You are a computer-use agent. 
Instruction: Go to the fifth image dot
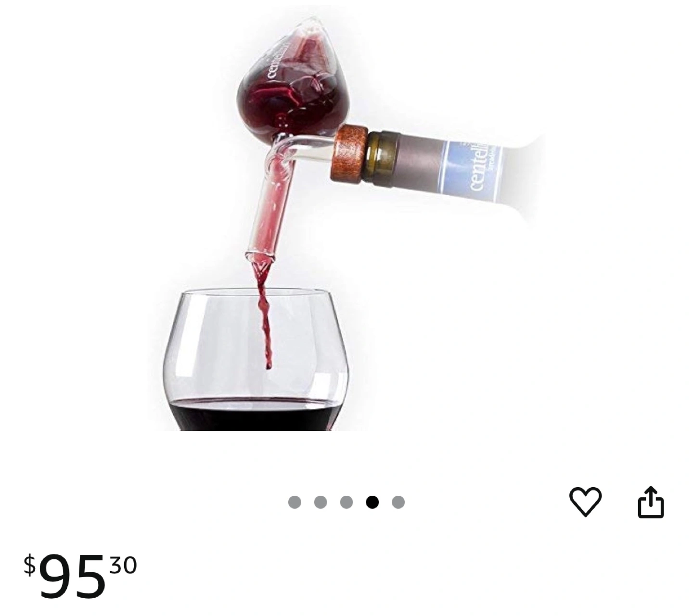point(398,503)
